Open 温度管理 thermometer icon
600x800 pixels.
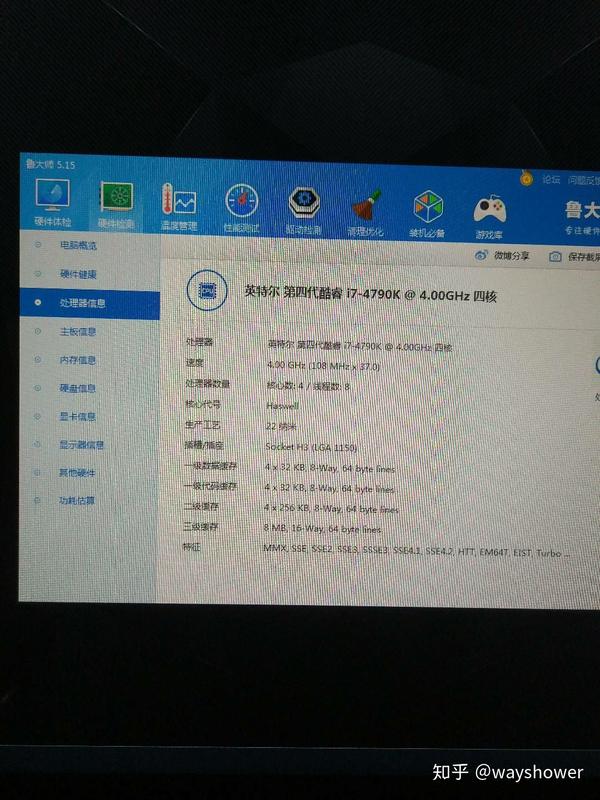coord(179,201)
